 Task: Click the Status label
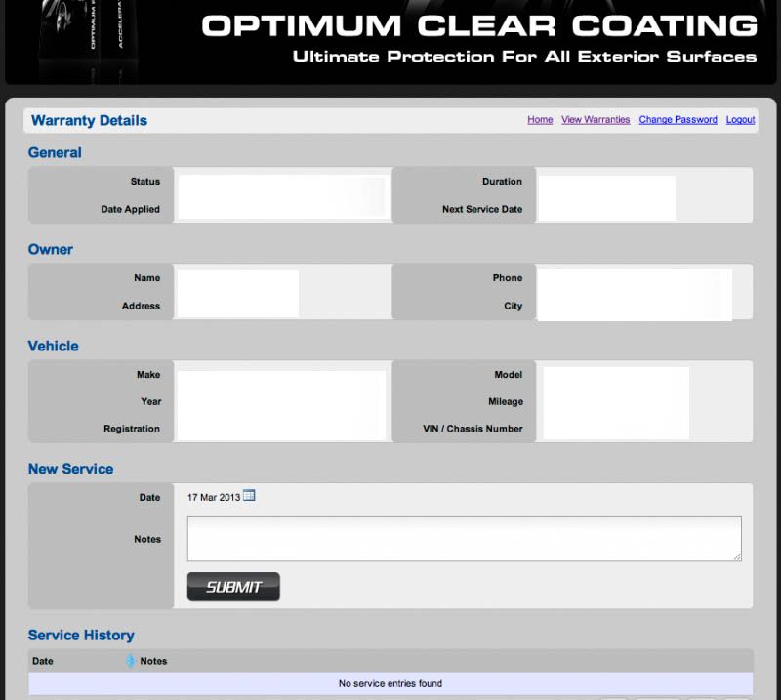[x=145, y=182]
